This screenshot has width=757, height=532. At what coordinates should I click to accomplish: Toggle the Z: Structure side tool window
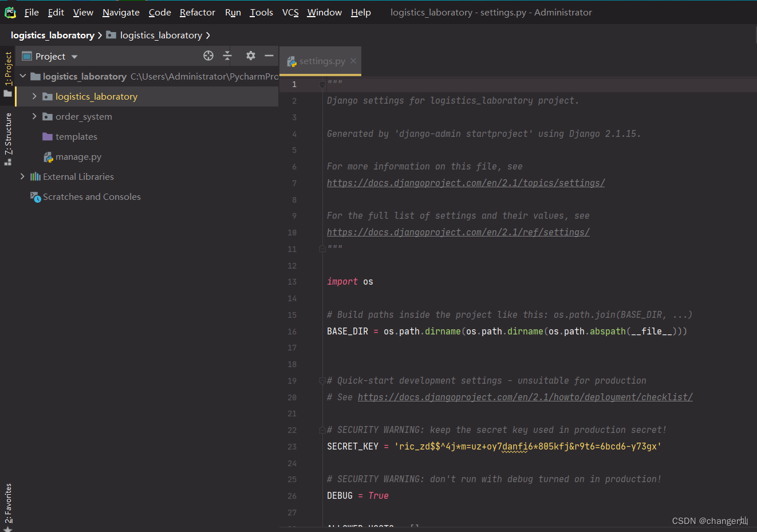pyautogui.click(x=7, y=139)
